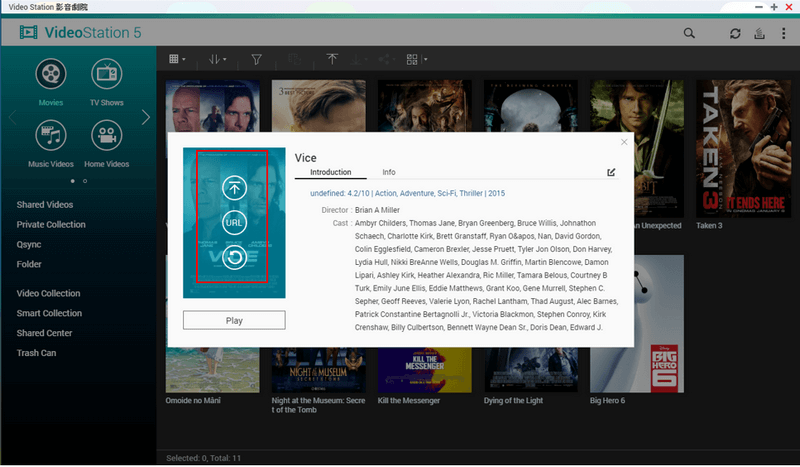Screen dimensions: 800x467
Task: Open Smart Collection in sidebar
Action: [49, 313]
